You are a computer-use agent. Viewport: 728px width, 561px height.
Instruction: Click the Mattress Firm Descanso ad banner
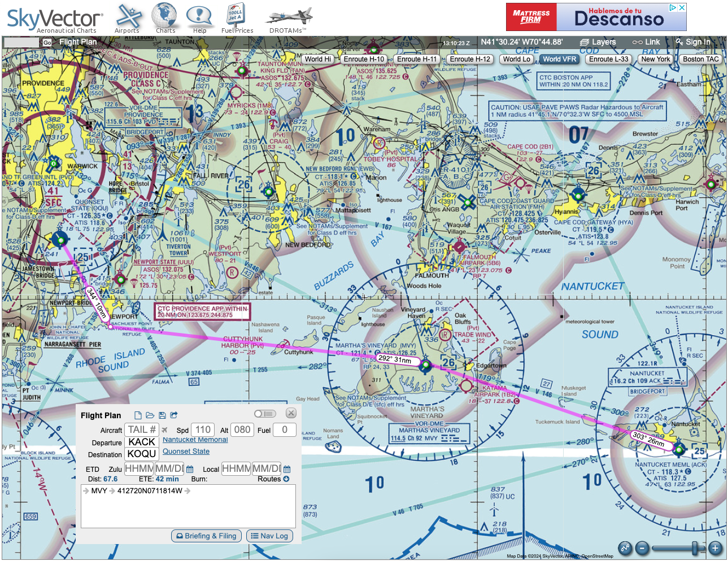tap(596, 17)
